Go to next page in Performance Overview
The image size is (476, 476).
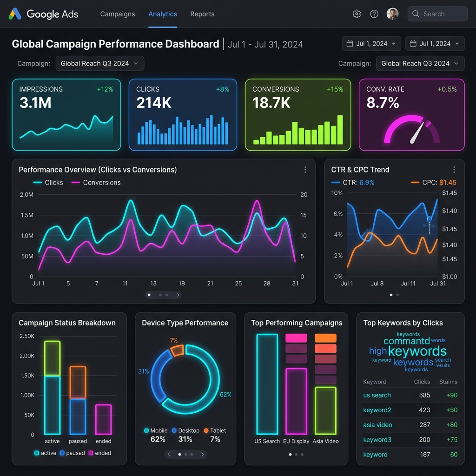pyautogui.click(x=178, y=295)
